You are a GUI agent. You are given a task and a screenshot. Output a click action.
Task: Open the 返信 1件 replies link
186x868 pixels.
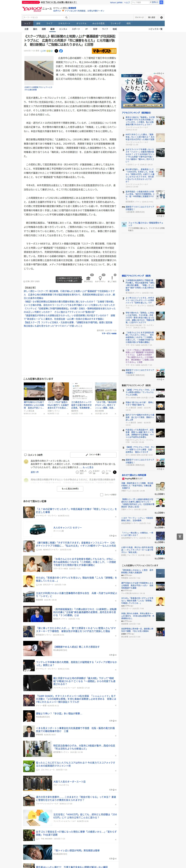tap(34, 472)
